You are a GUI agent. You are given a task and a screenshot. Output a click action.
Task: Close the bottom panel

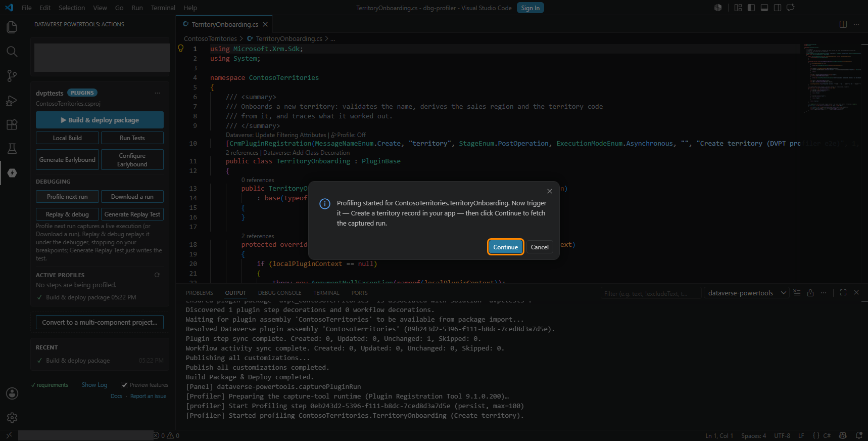point(856,293)
